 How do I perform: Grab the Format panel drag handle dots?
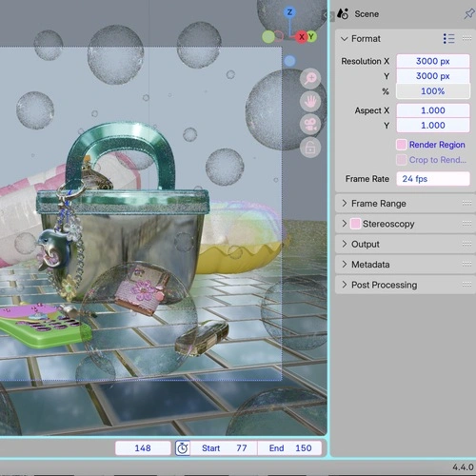pos(466,38)
